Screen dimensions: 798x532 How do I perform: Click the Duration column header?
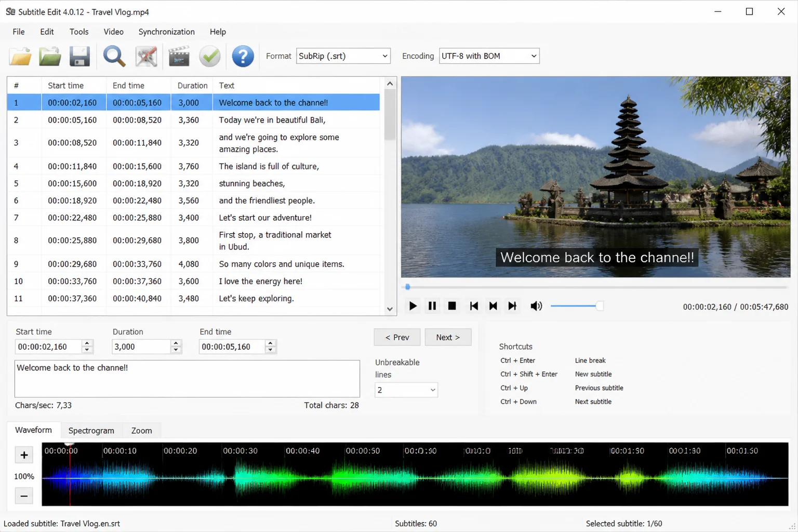pyautogui.click(x=192, y=85)
